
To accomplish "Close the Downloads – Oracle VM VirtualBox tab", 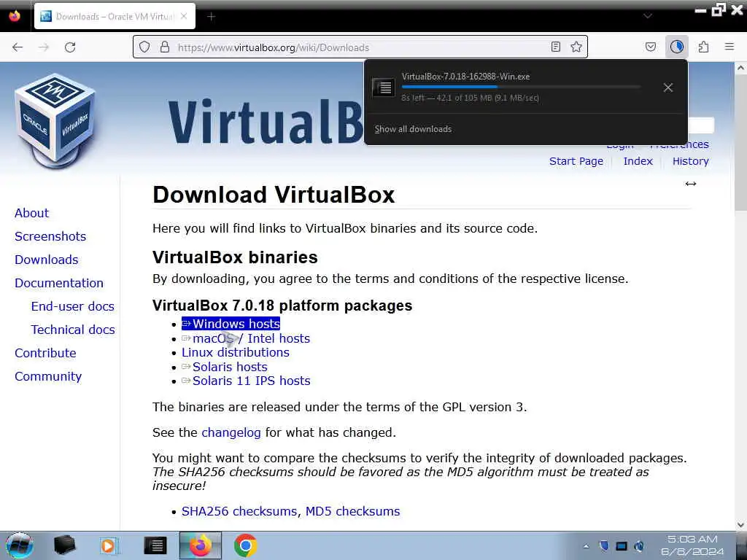I will (x=184, y=16).
